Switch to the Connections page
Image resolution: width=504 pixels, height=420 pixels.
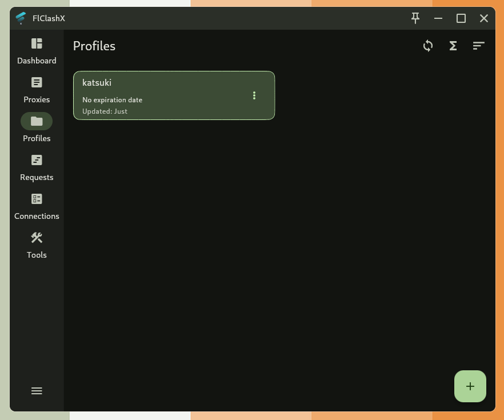(37, 206)
